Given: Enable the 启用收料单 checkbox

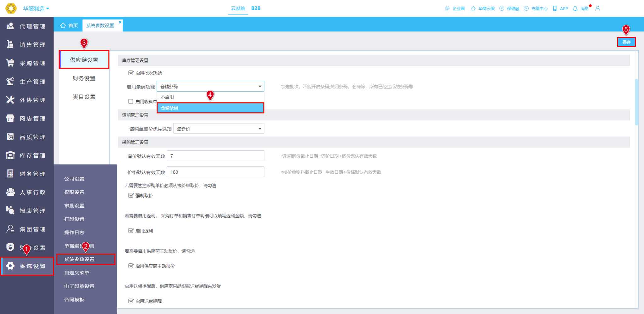Looking at the screenshot, I should click(x=131, y=101).
